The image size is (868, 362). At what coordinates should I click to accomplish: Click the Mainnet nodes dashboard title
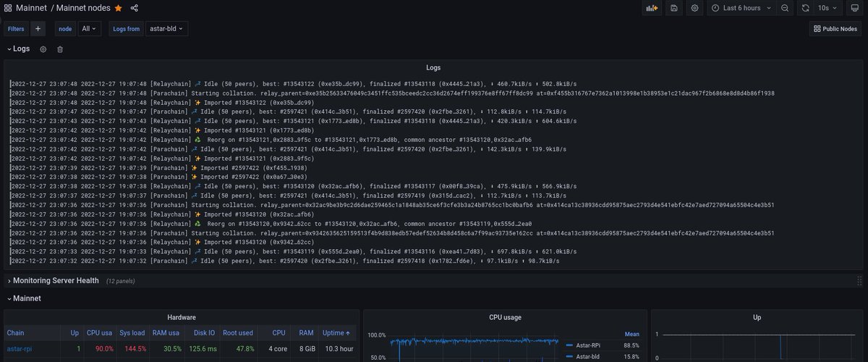coord(84,8)
